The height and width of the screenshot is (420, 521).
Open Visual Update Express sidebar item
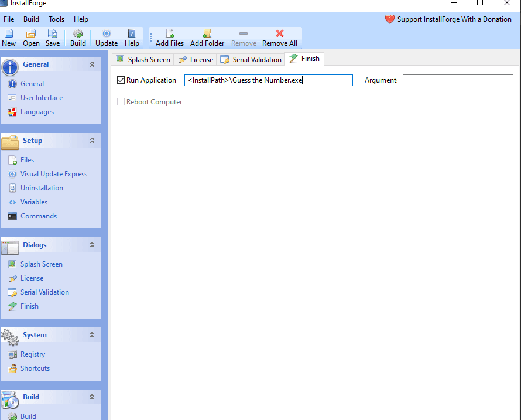coord(53,174)
